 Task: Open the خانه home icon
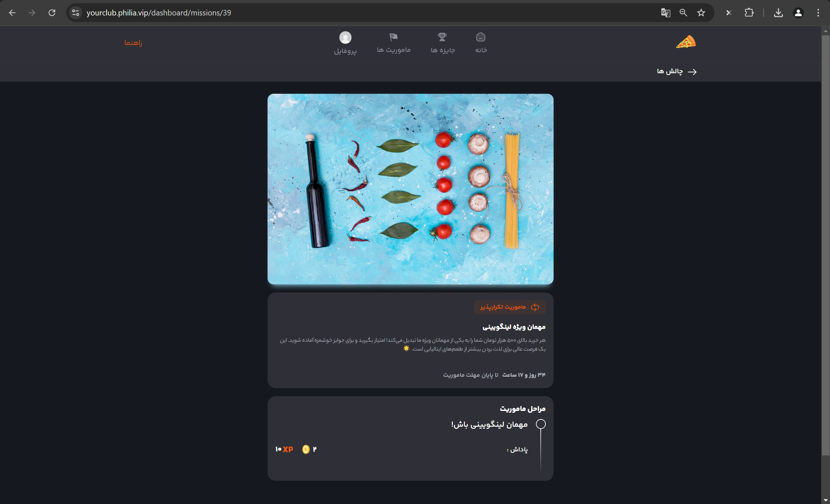[481, 37]
